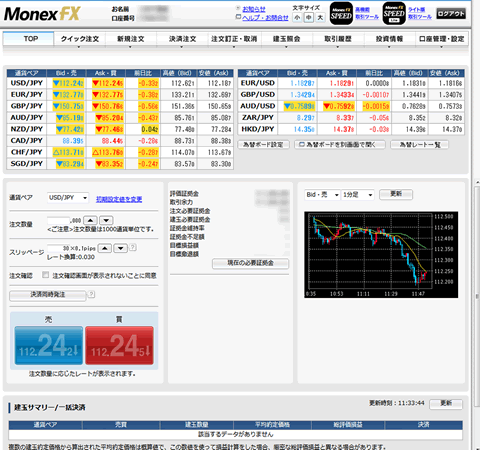Open the high-function Monex FX SPEED icon
This screenshot has height=450, width=480.
[x=341, y=14]
